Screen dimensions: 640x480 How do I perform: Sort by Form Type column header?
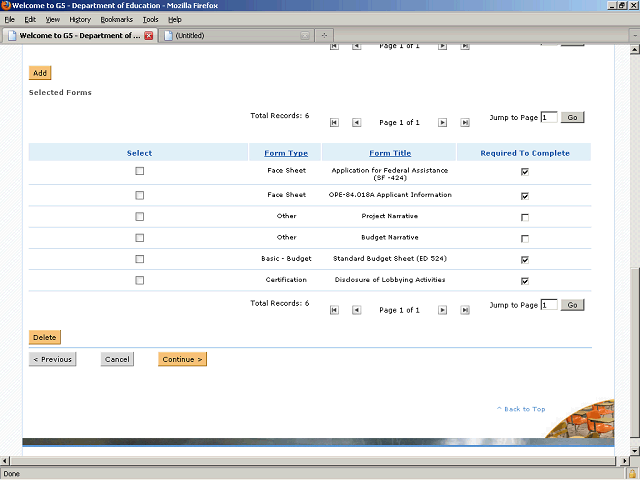(286, 153)
